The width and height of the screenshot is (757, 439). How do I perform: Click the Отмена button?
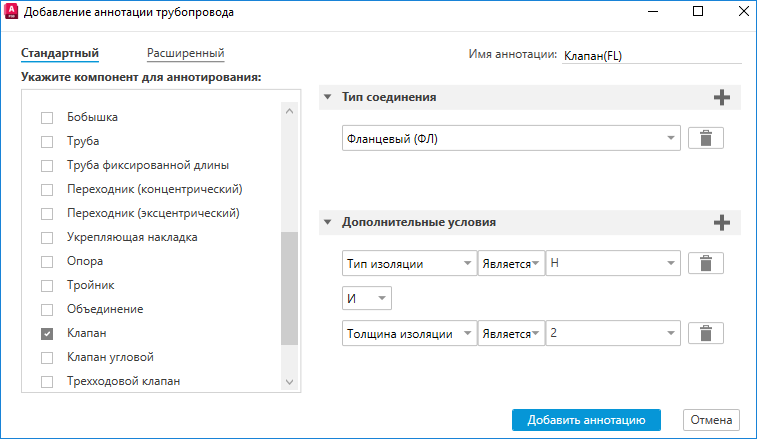(711, 420)
